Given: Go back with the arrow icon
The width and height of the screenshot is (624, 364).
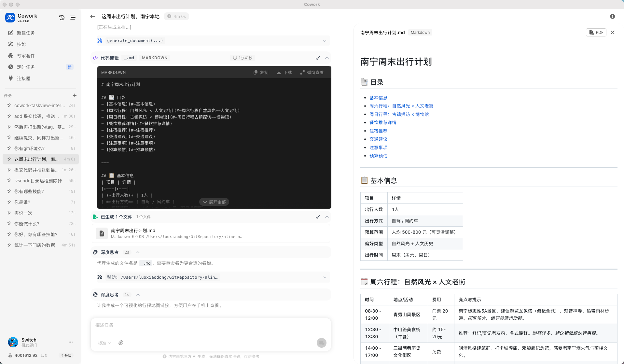Looking at the screenshot, I should tap(93, 16).
